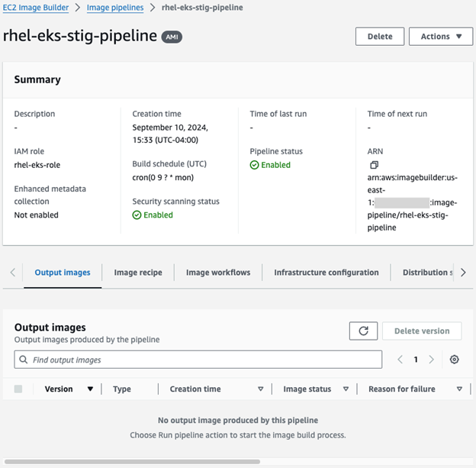Open the Actions dropdown menu
Screen dimensions: 476x468
pyautogui.click(x=441, y=37)
